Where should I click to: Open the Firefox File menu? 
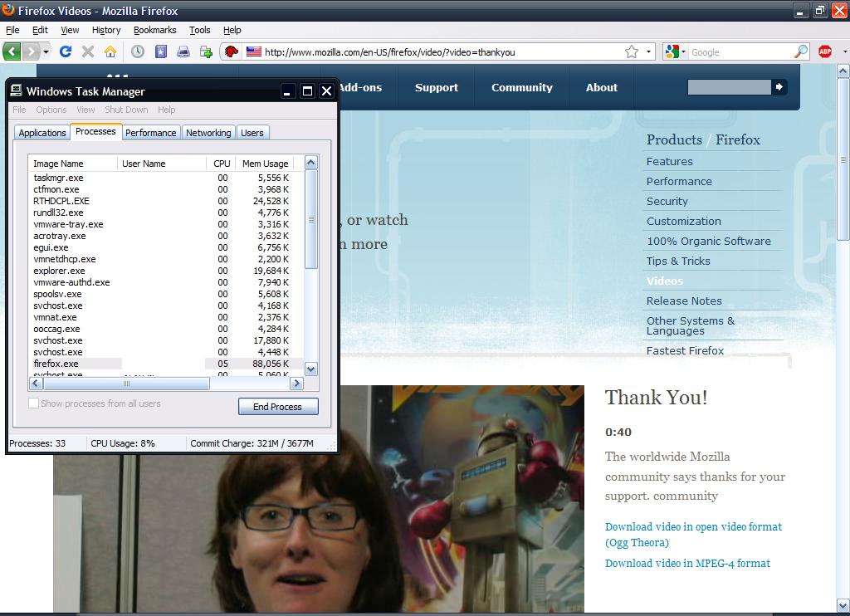12,30
